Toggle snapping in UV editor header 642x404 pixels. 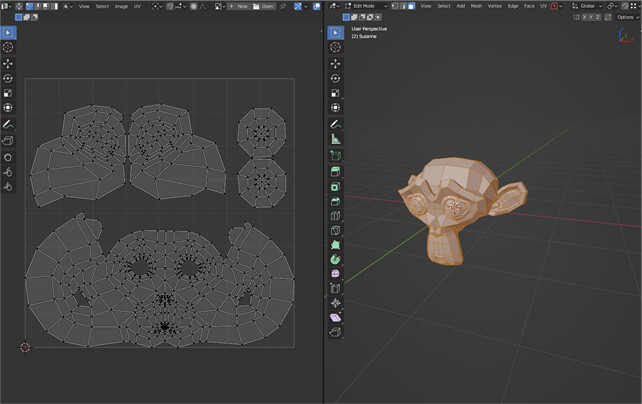click(170, 7)
